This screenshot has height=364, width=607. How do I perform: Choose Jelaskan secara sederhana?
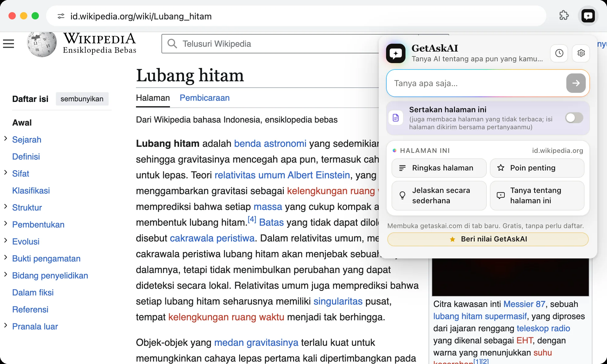click(439, 196)
